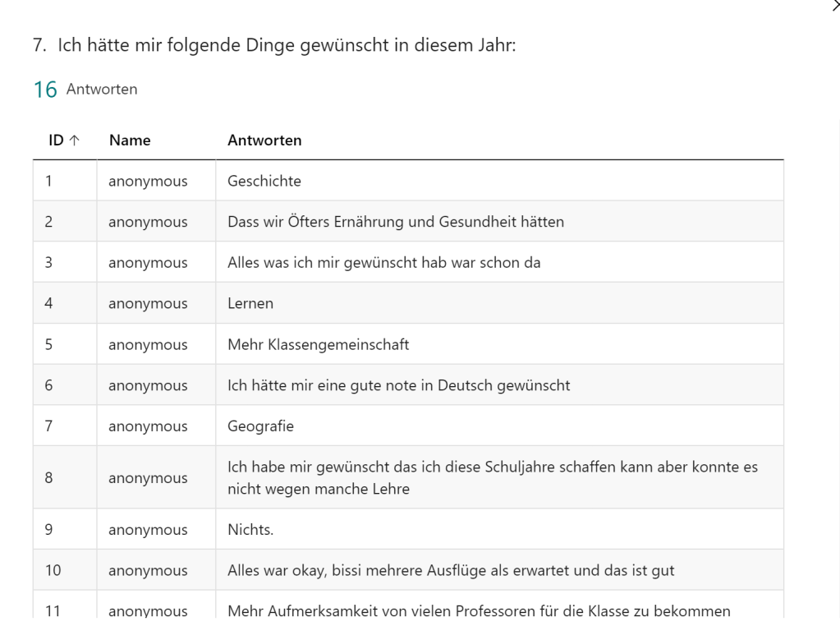The image size is (840, 640).
Task: Click the question 7 title text
Action: click(286, 47)
